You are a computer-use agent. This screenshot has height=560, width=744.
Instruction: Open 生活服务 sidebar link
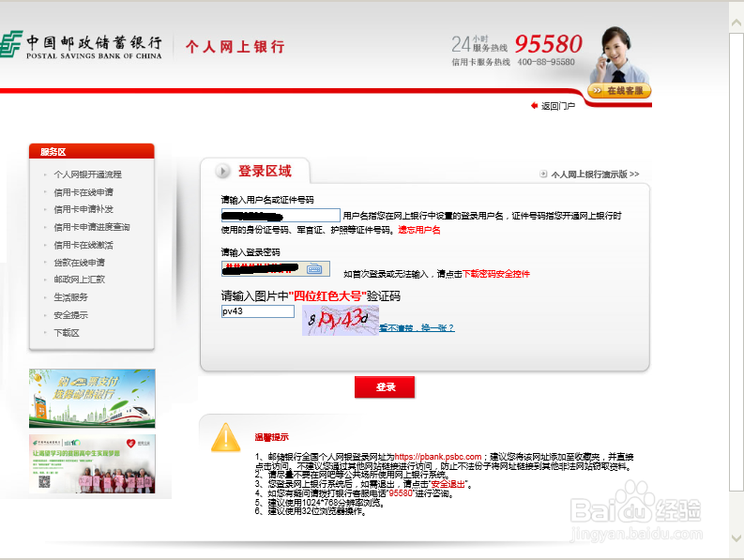[x=70, y=297]
